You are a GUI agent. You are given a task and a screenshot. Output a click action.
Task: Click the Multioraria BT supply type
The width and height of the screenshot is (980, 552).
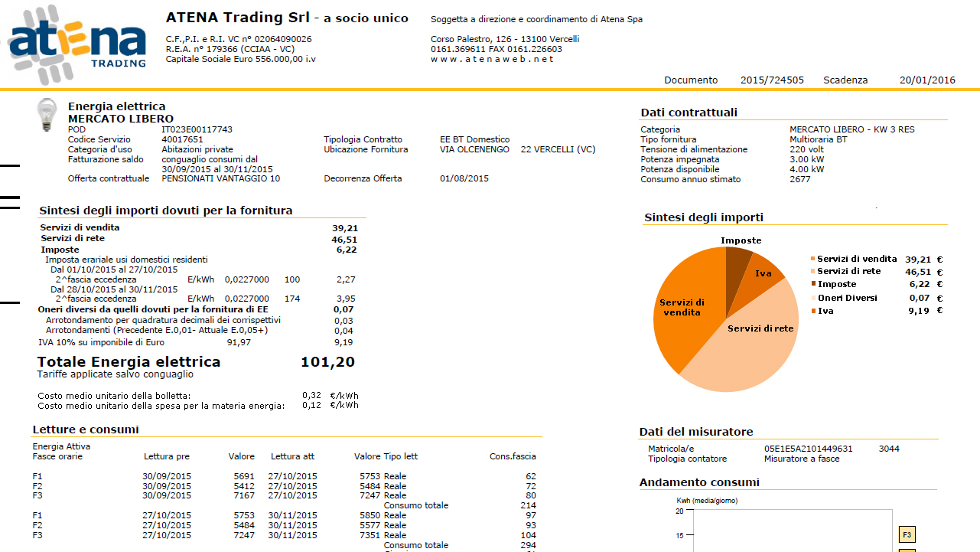click(x=819, y=139)
